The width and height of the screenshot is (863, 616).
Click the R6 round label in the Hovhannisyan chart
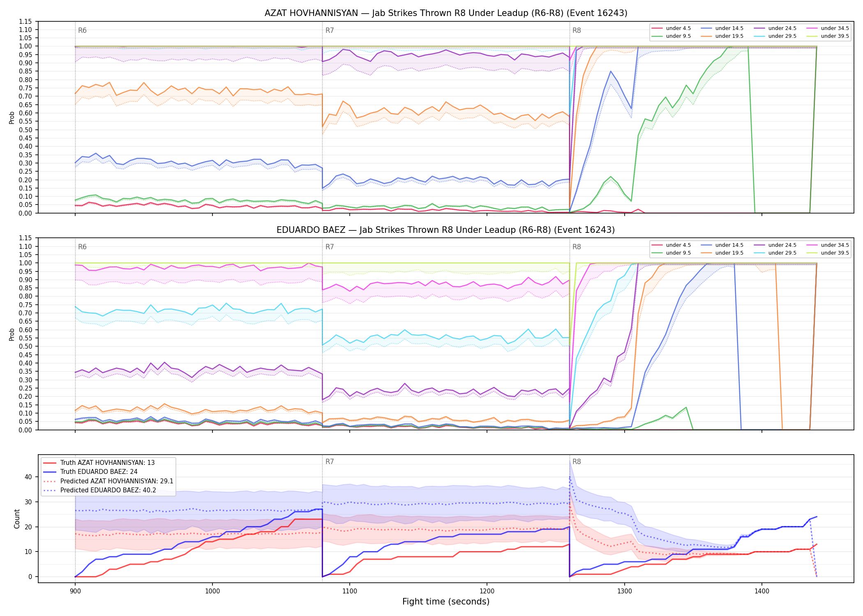[x=82, y=30]
